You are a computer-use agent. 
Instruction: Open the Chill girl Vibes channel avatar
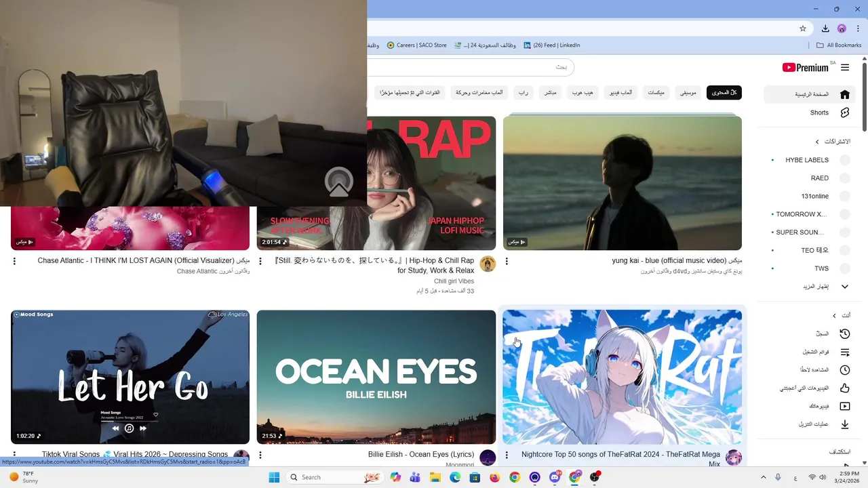click(488, 264)
